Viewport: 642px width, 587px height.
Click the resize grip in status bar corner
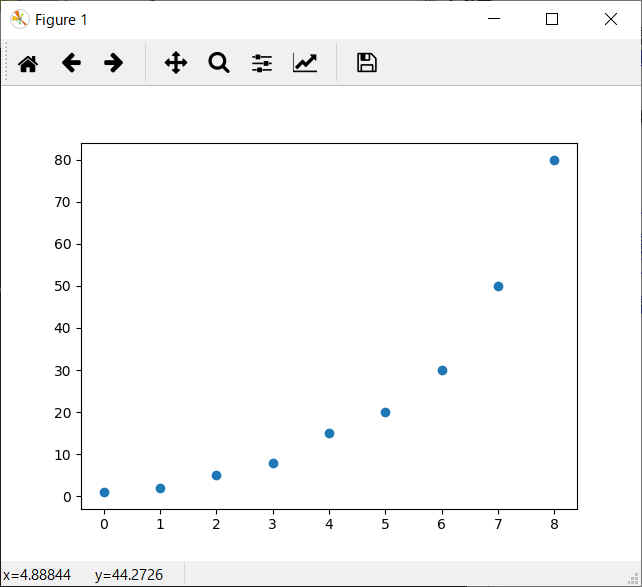coord(633,577)
